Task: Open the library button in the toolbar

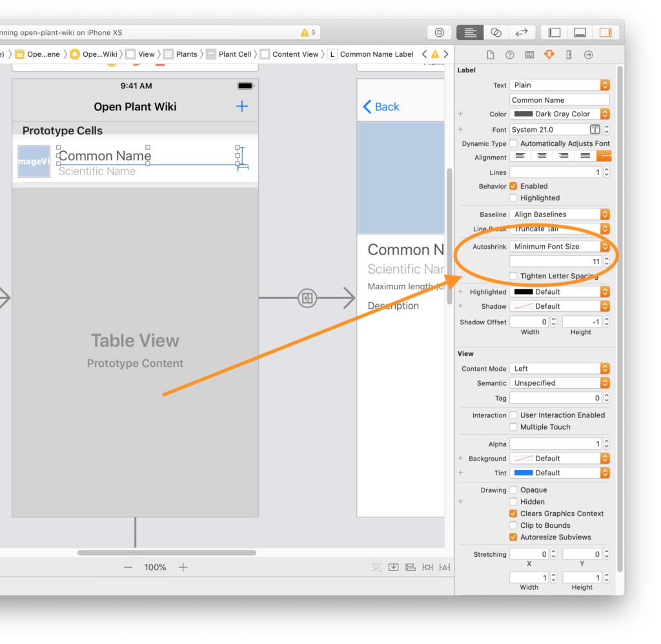Action: pos(439,32)
